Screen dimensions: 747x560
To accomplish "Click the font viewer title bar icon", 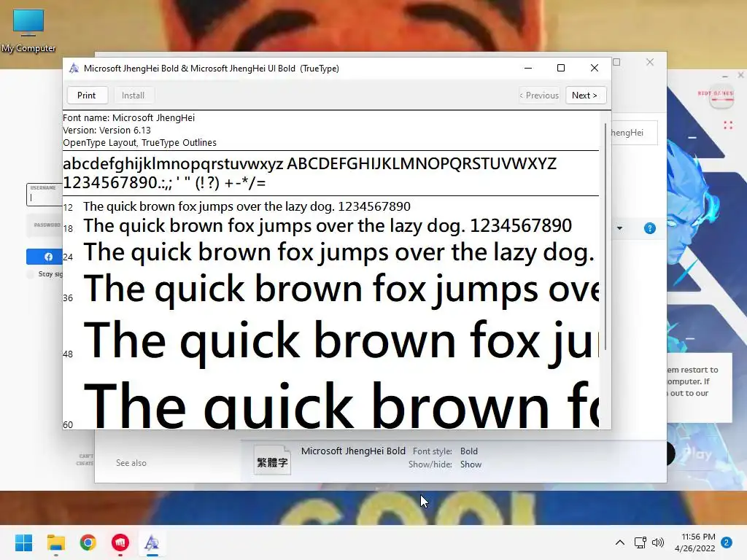I will click(x=74, y=68).
